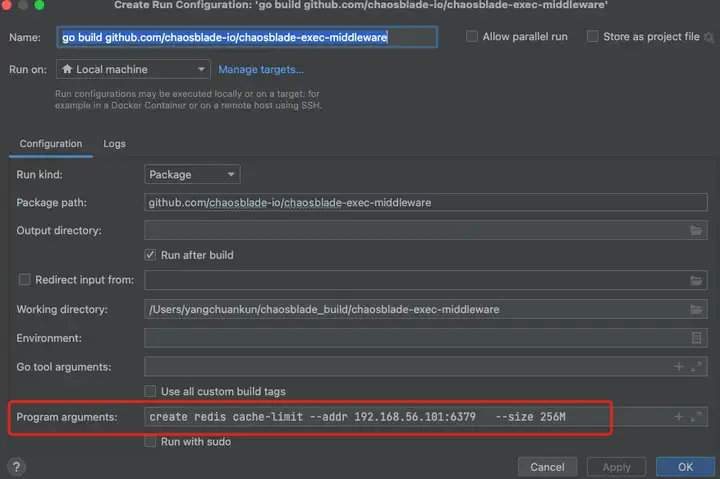Browse for Working directory folder icon
720x479 pixels.
pyautogui.click(x=696, y=310)
